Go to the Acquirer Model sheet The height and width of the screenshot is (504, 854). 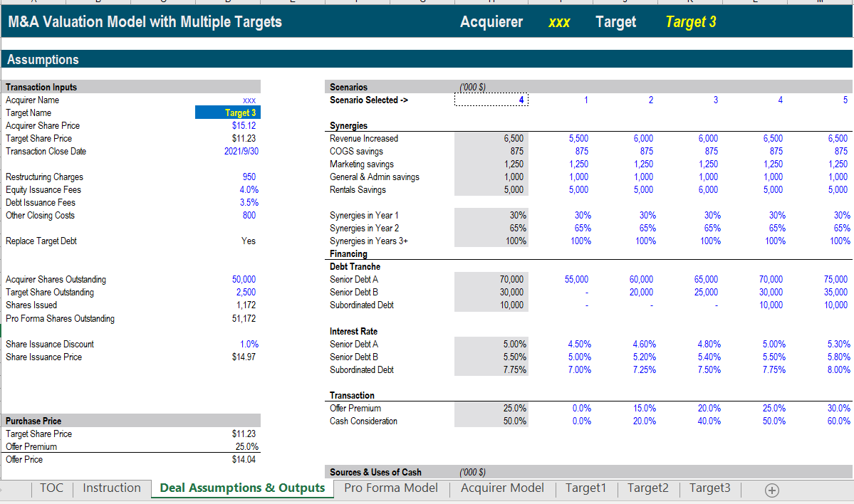pyautogui.click(x=502, y=488)
